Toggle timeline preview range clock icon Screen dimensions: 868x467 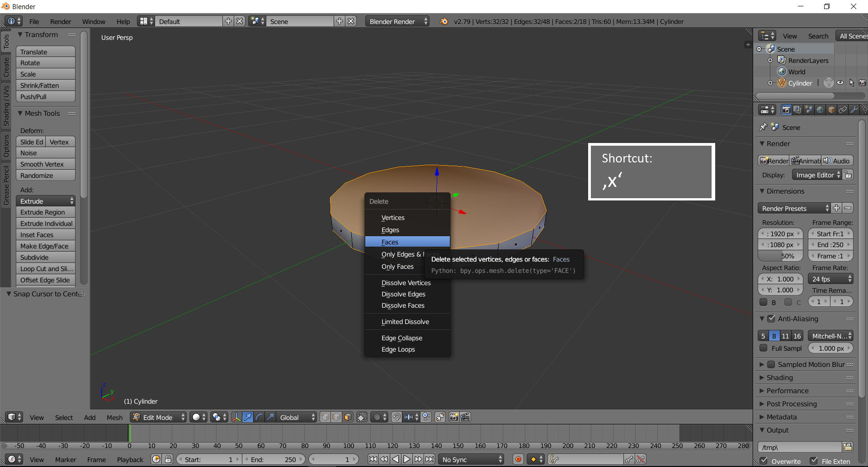(156, 459)
